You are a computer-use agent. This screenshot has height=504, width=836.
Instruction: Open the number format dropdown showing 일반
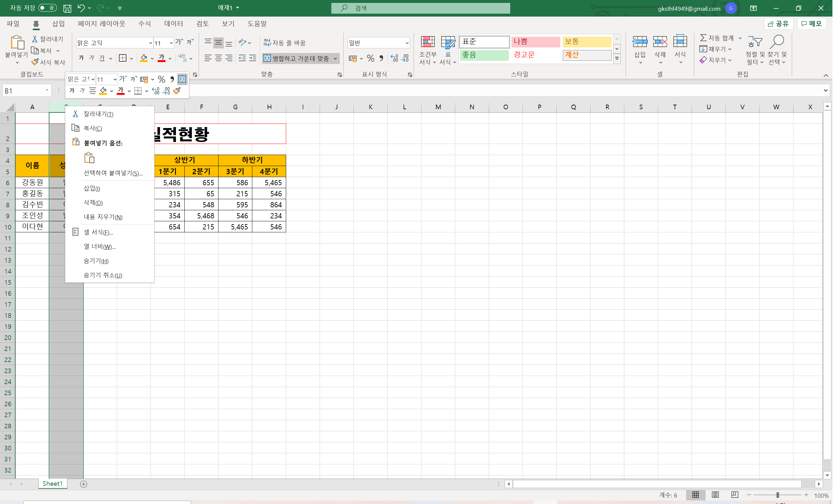407,43
